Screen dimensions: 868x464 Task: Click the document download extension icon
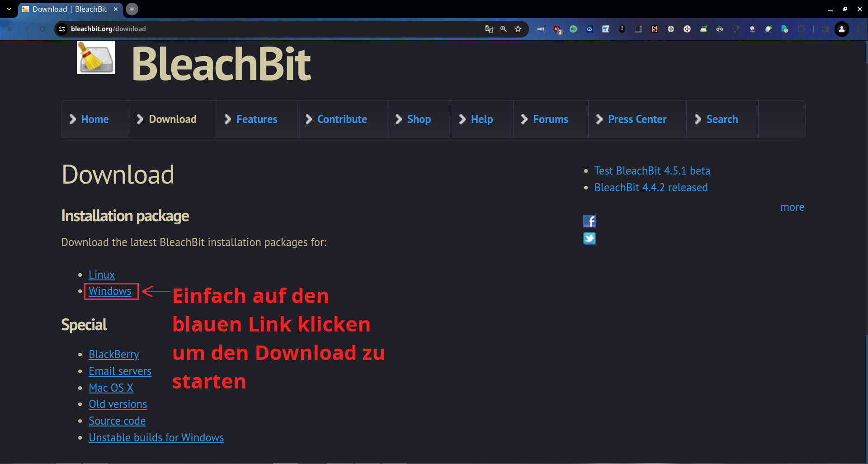(x=785, y=29)
